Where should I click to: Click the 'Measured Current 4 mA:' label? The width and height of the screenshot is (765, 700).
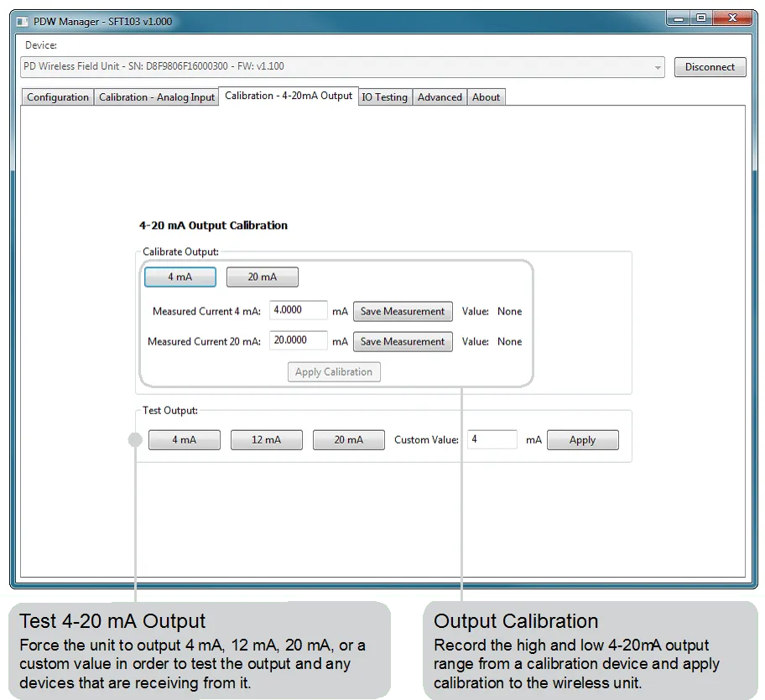click(207, 312)
